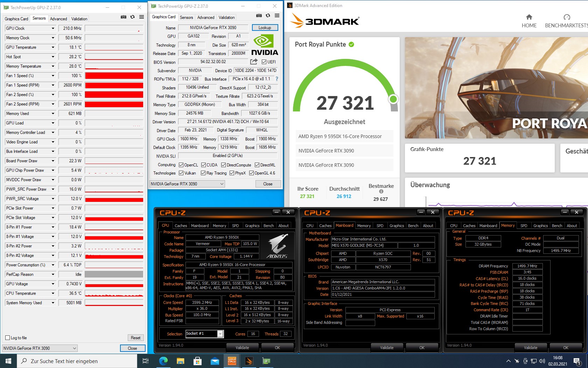Open the SPD tab in the right CPU-Z window

click(x=524, y=226)
